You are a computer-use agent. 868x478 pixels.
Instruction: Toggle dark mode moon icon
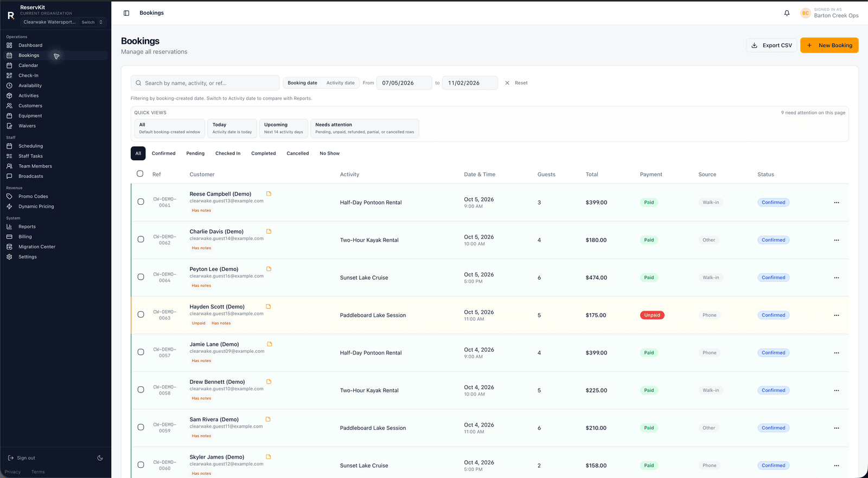[x=100, y=458]
